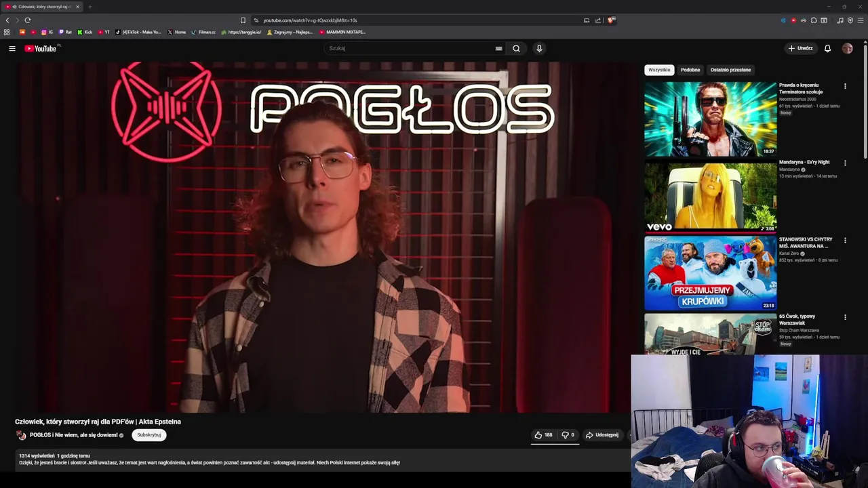Viewport: 868px width, 488px height.
Task: Open the MAMMON MIXTAPE bookmark
Action: click(x=342, y=32)
